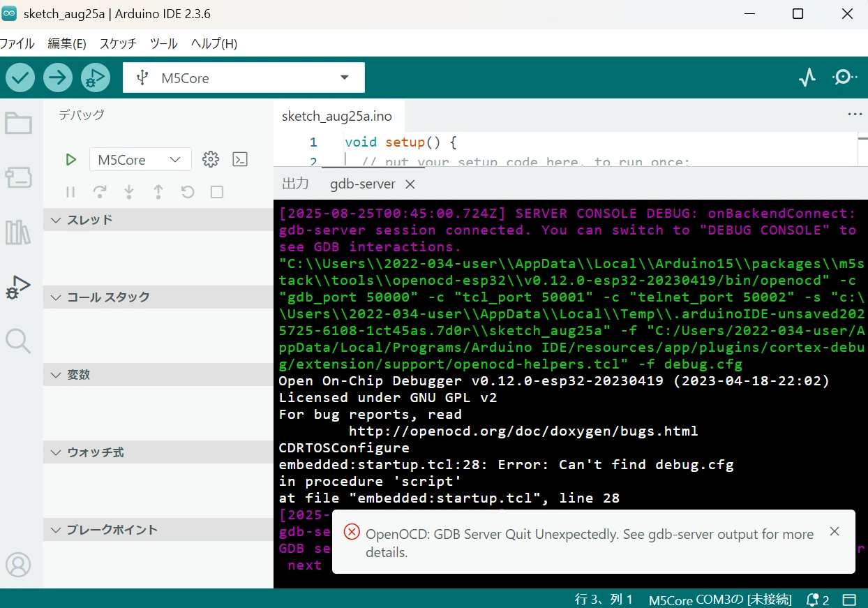This screenshot has width=868, height=608.
Task: Open the Sketchbook folder panel
Action: point(18,124)
